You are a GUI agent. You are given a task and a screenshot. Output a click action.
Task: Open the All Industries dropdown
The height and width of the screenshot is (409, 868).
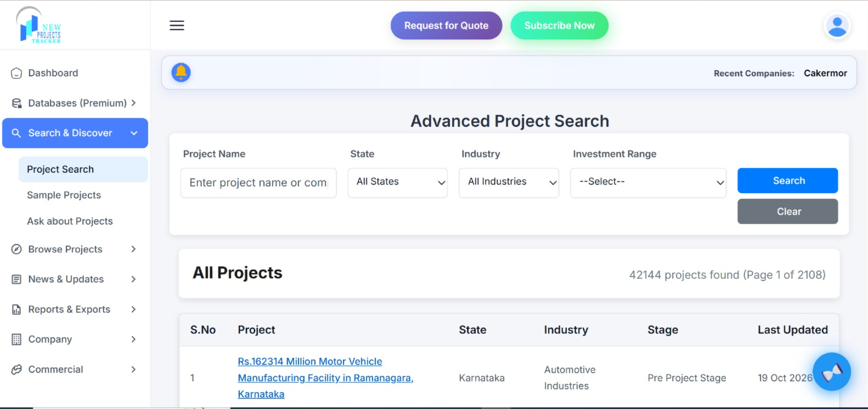pyautogui.click(x=509, y=182)
